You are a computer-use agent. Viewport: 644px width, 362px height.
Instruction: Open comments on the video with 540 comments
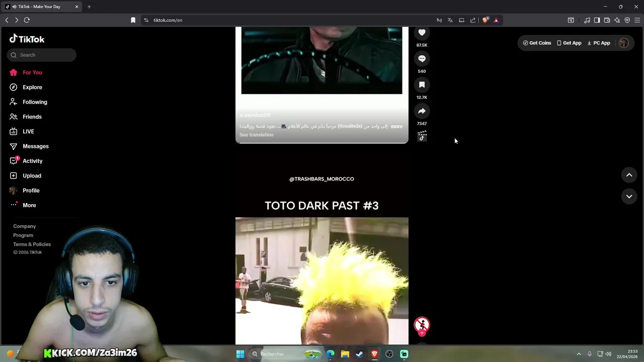[x=422, y=59]
